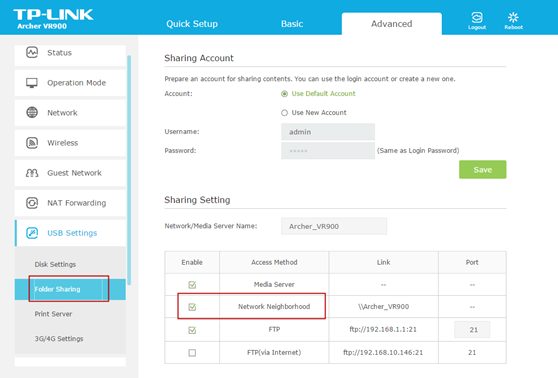The height and width of the screenshot is (378, 558).
Task: Click the Wireless signal icon
Action: point(32,143)
